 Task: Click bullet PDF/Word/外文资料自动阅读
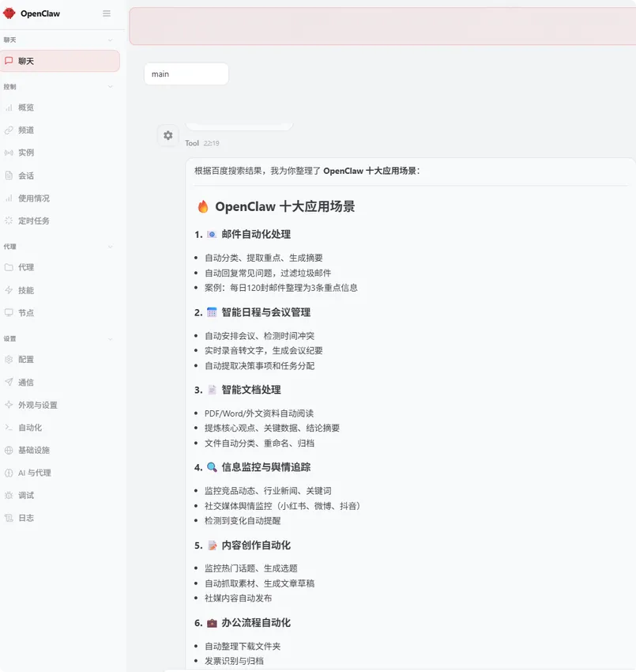259,413
